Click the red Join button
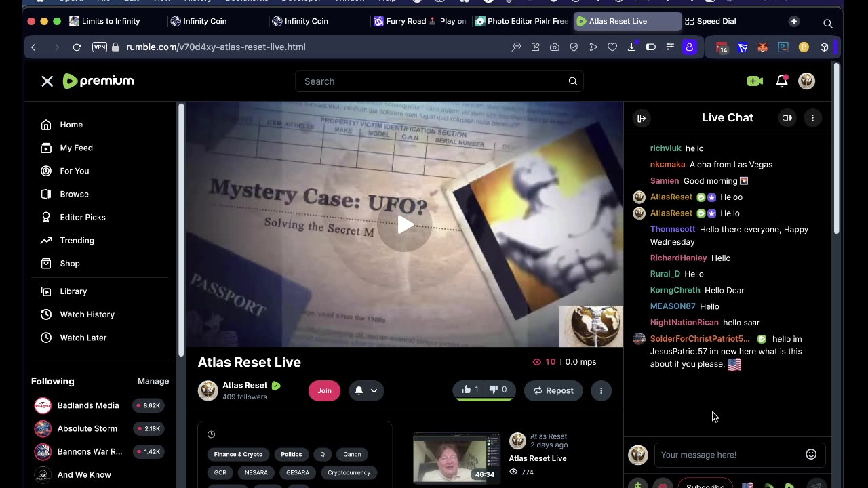This screenshot has width=868, height=488. pyautogui.click(x=324, y=390)
